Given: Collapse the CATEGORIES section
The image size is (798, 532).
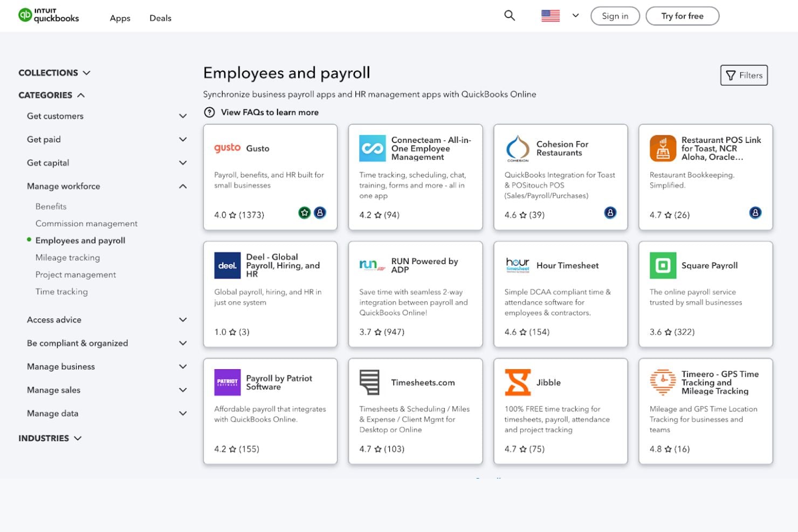Looking at the screenshot, I should pyautogui.click(x=52, y=95).
